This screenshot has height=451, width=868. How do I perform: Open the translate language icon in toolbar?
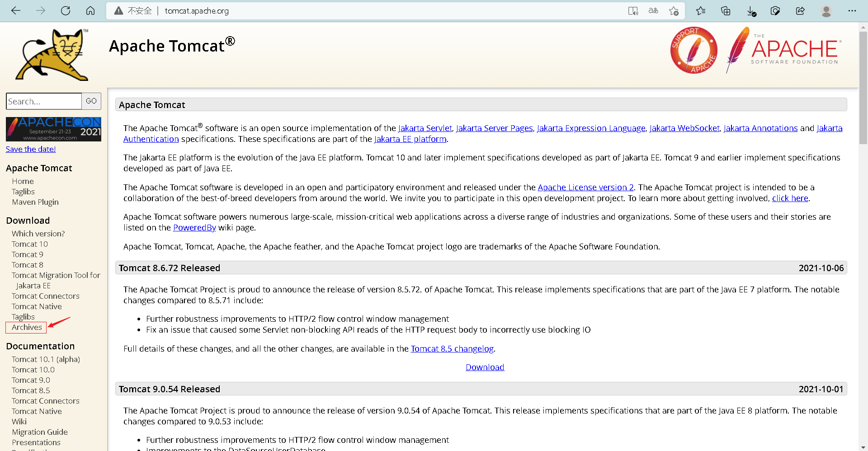(x=653, y=11)
